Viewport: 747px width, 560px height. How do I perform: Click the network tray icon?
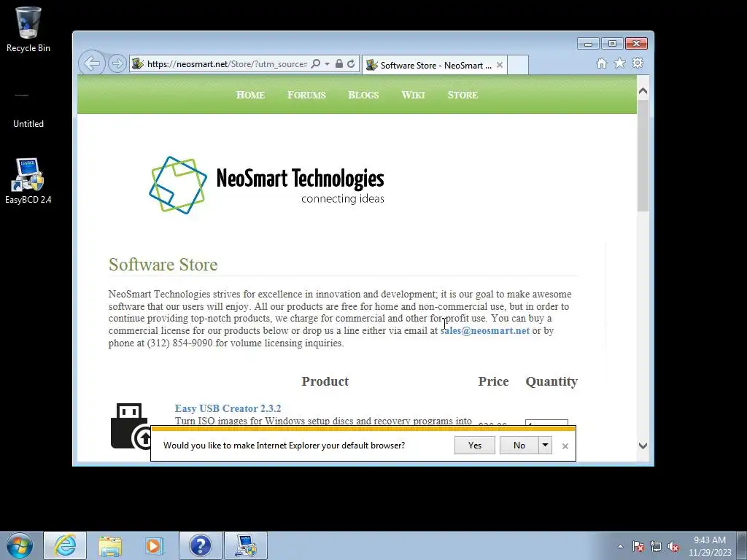[x=656, y=546]
